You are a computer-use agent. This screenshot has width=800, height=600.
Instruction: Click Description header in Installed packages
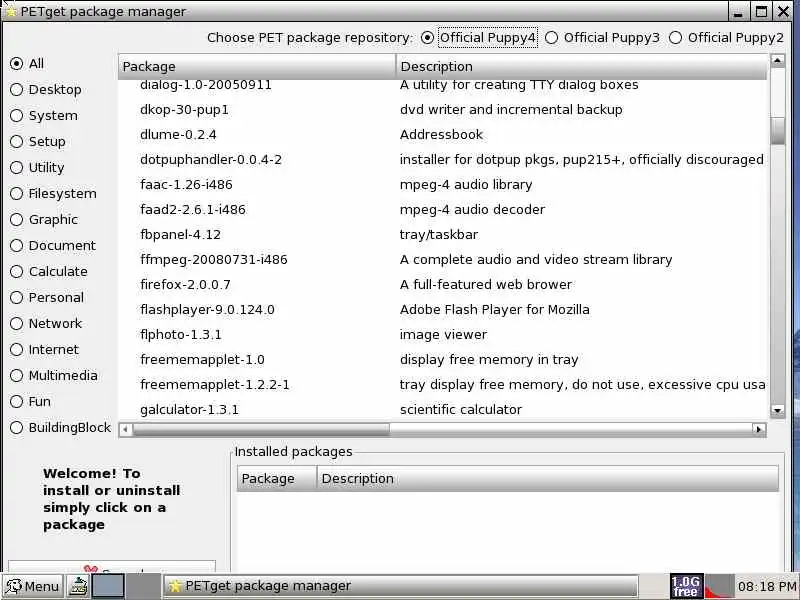[x=548, y=479]
